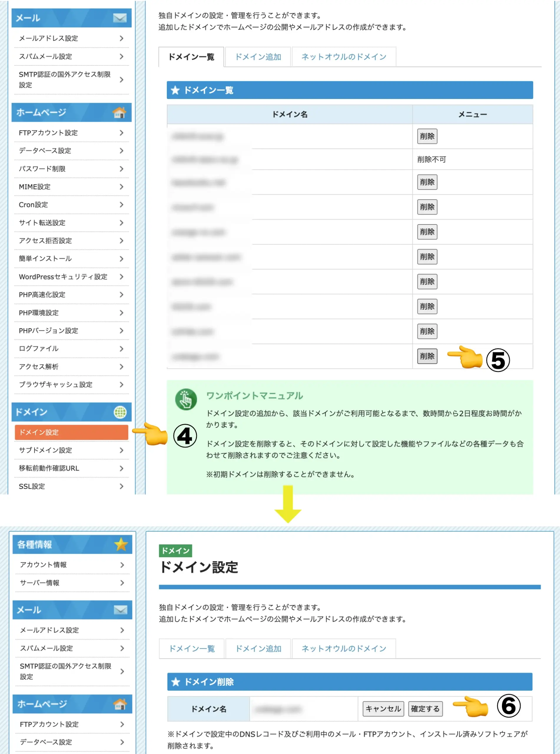This screenshot has height=754, width=560.
Task: Click the globe icon on the ドメイン header
Action: (x=121, y=412)
